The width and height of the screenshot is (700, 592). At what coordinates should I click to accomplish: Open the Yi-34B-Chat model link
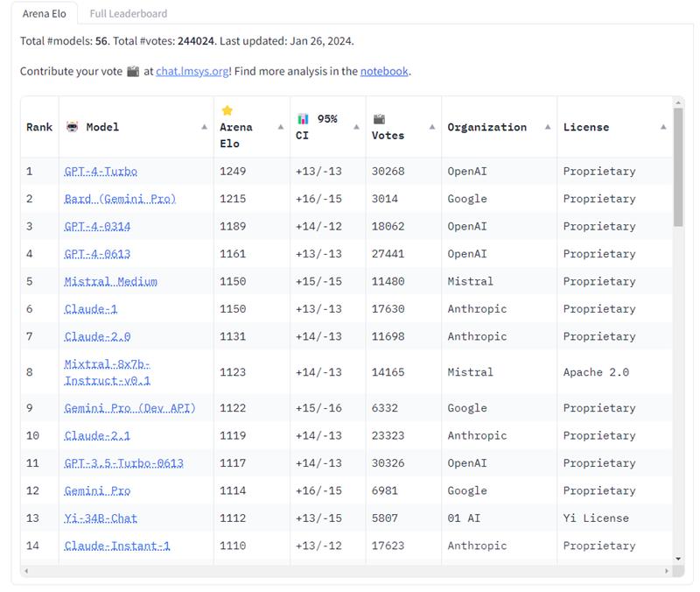click(101, 518)
